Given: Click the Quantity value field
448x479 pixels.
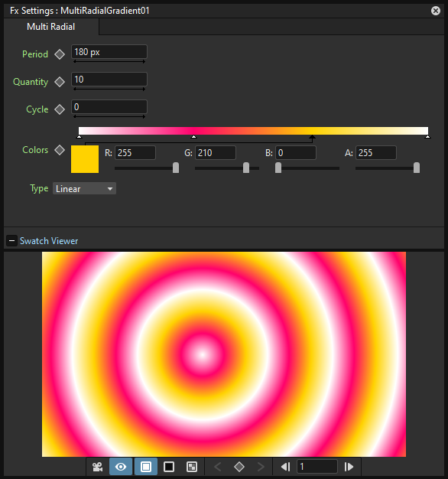Looking at the screenshot, I should coord(109,80).
